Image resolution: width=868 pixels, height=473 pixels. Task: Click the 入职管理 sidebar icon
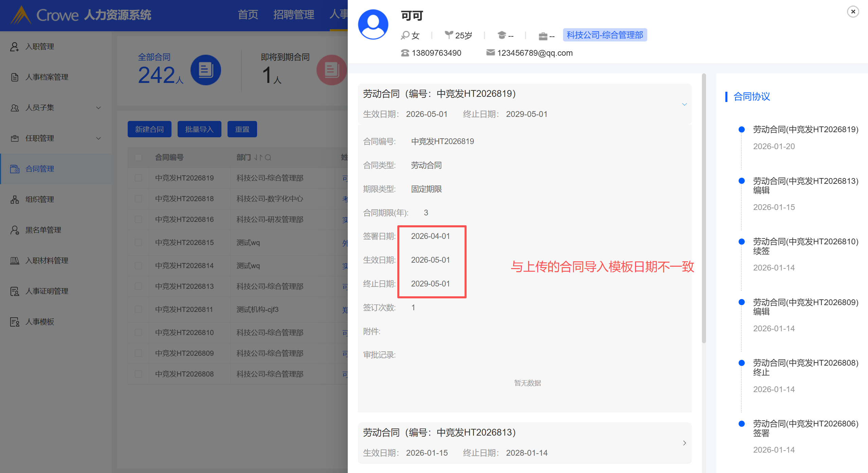point(14,47)
